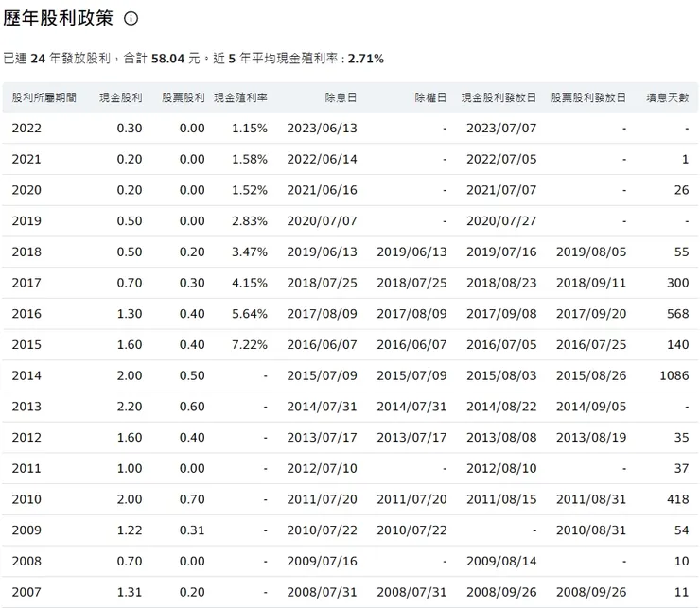The width and height of the screenshot is (700, 608).
Task: Click the 5.64% yield value
Action: [250, 314]
